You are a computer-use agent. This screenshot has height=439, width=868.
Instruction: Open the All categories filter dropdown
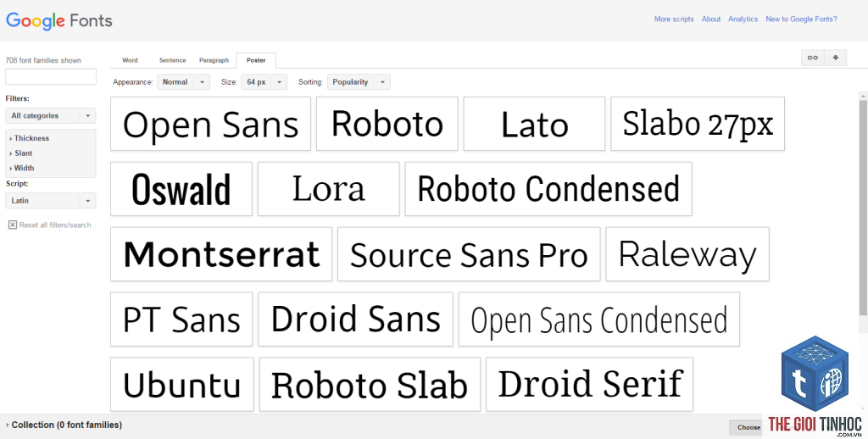click(50, 116)
